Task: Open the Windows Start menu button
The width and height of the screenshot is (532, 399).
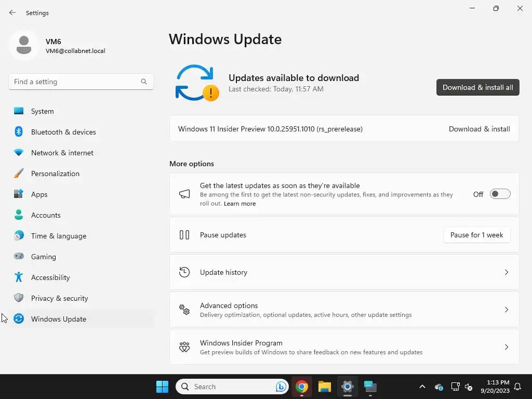Action: (162, 387)
